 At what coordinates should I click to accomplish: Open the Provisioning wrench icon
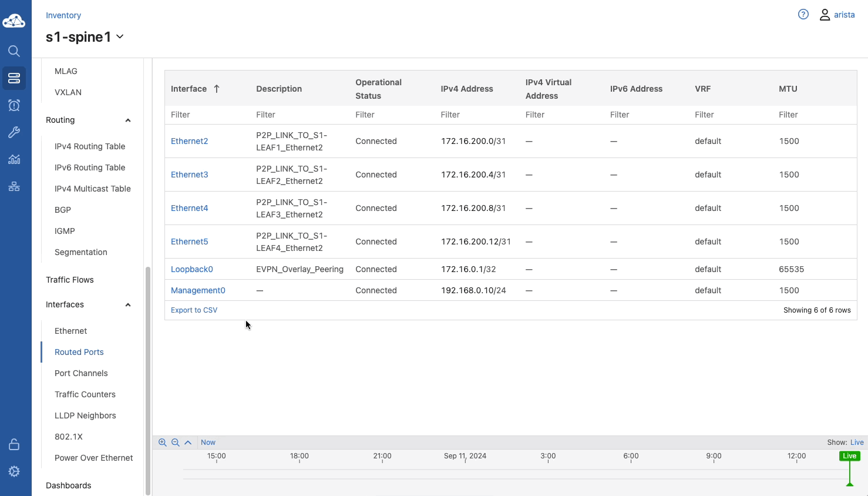[14, 132]
